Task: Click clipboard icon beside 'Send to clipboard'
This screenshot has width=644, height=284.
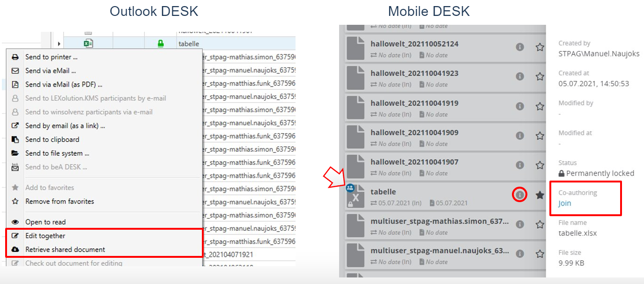Action: (15, 139)
